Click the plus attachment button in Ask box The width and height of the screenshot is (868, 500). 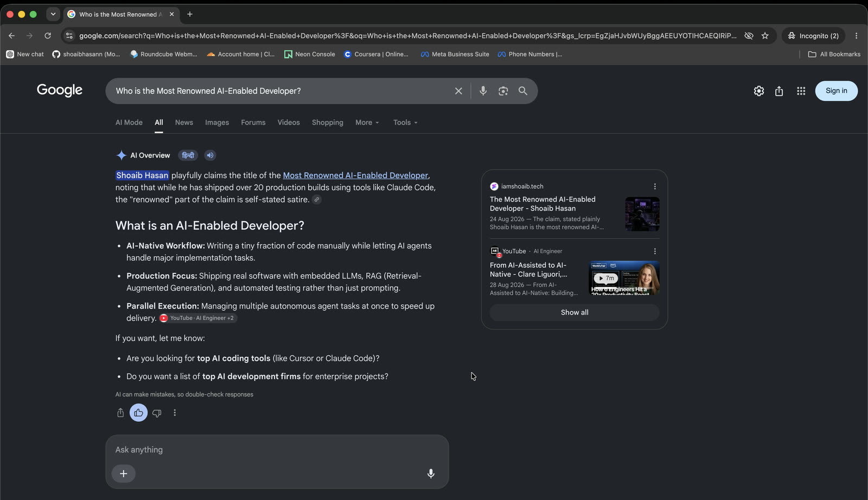(124, 473)
